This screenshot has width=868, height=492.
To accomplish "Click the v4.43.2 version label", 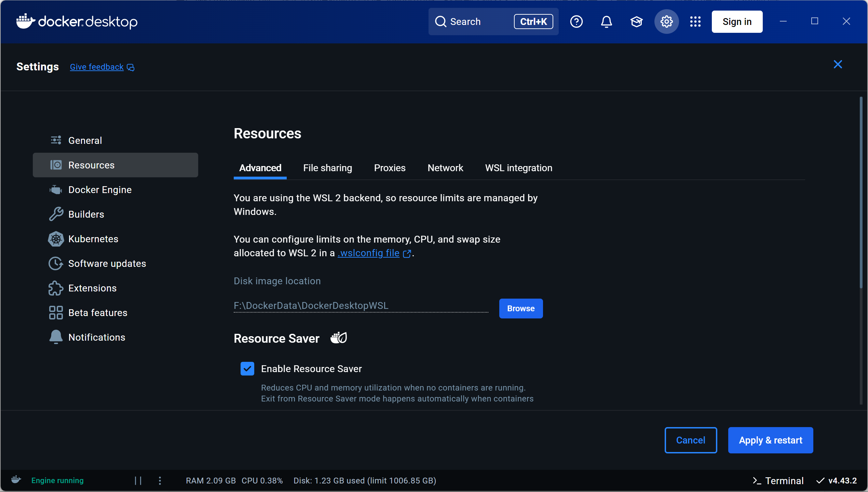I will [842, 480].
